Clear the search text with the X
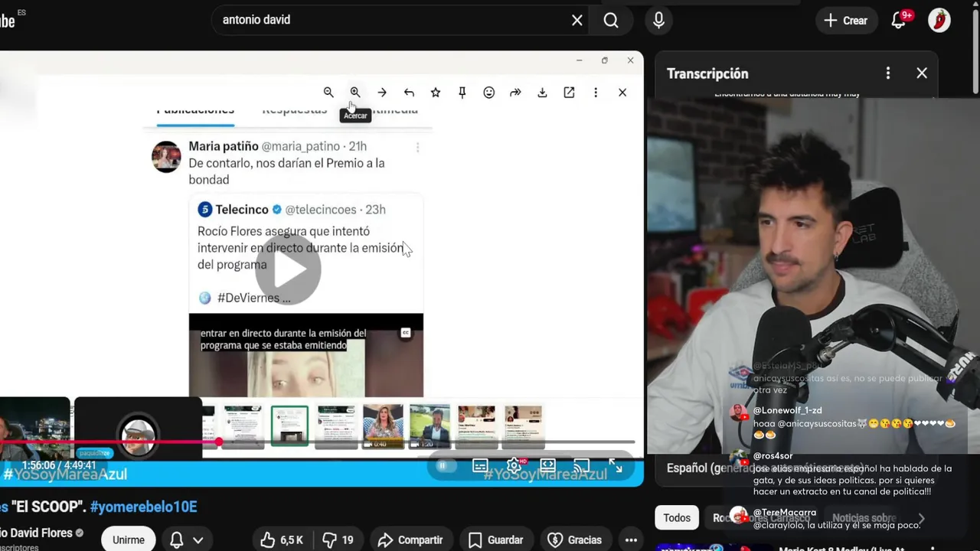This screenshot has width=980, height=551. point(577,21)
